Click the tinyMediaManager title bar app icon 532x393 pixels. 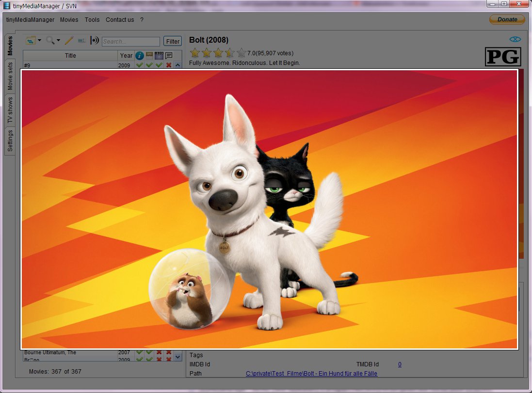[6, 5]
